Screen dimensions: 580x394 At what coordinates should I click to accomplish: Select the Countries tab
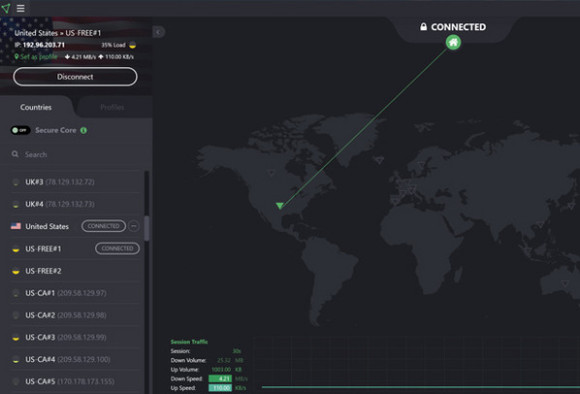[36, 107]
